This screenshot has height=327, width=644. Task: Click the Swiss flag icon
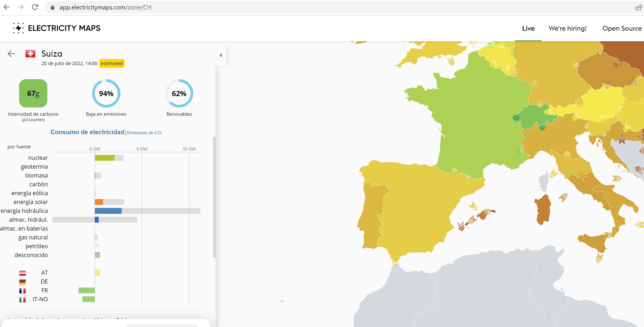tap(30, 53)
